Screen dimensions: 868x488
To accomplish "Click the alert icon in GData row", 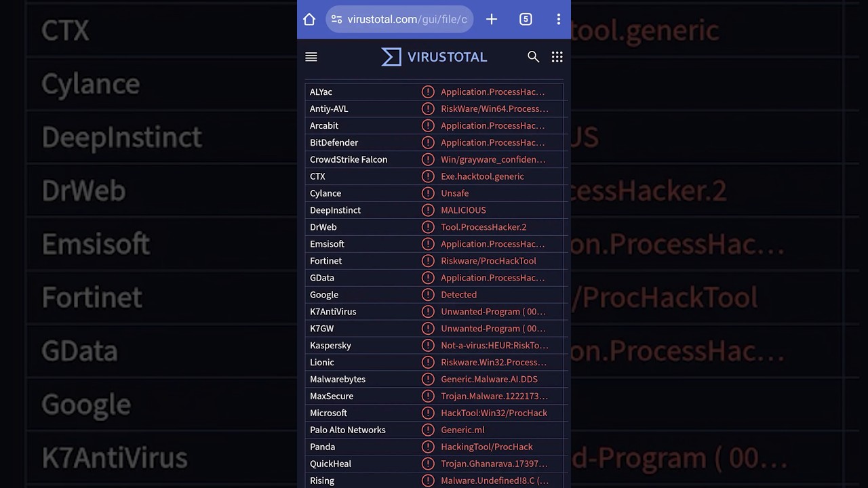I will pyautogui.click(x=428, y=278).
